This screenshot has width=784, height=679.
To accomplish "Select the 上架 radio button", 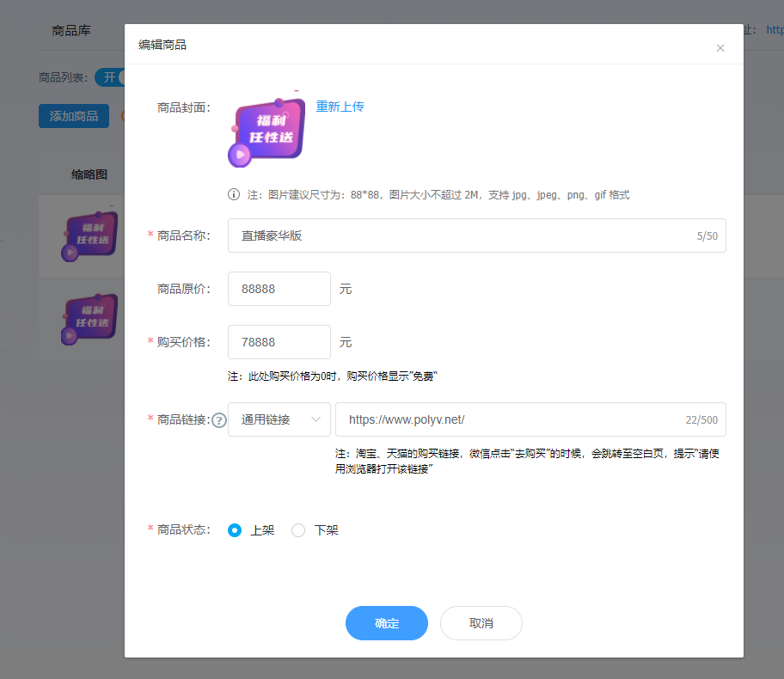I will point(235,530).
